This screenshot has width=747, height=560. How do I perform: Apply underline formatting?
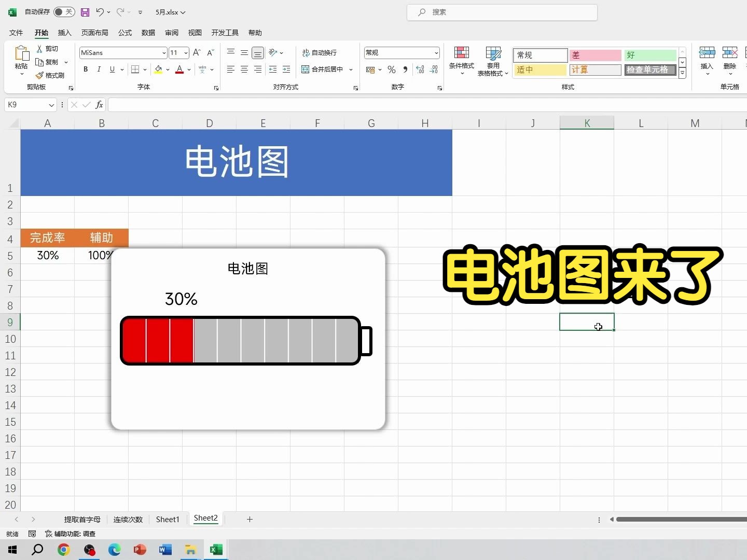(112, 69)
